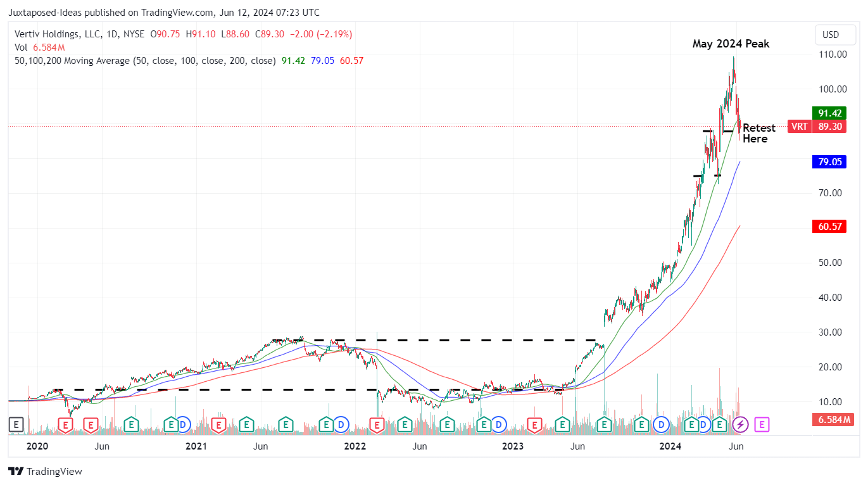The width and height of the screenshot is (868, 485).
Task: Click the red 89.30 current price label
Action: coord(829,126)
